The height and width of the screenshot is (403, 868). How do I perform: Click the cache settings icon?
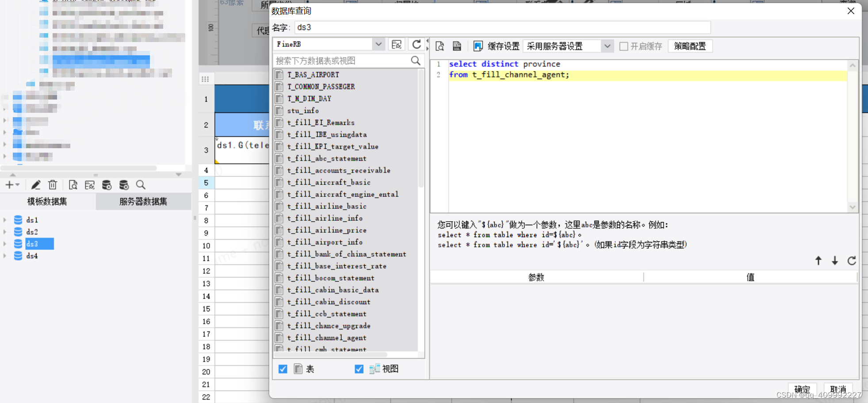pyautogui.click(x=478, y=46)
